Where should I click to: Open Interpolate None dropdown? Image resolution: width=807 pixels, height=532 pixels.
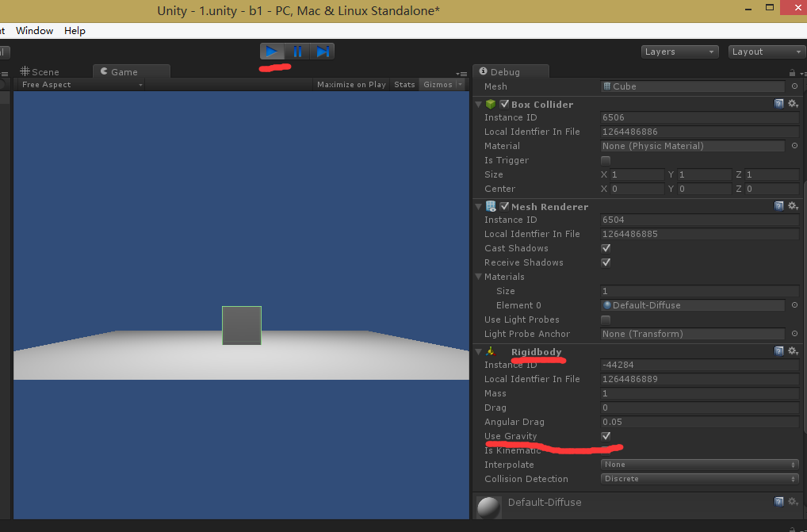pos(699,465)
